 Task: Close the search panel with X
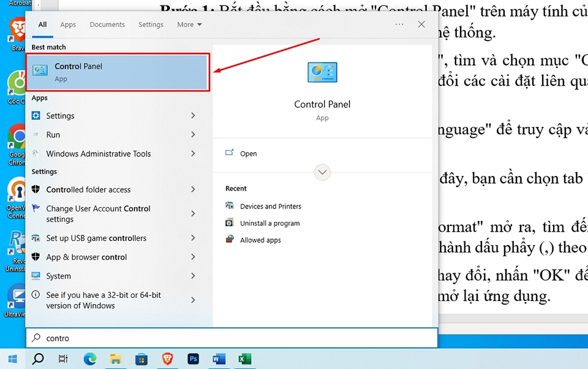pos(421,25)
